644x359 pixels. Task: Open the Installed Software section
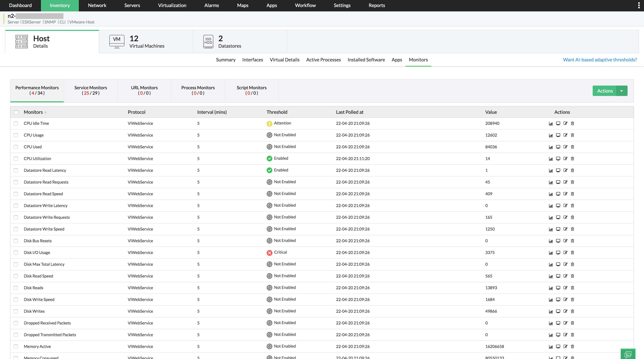click(x=366, y=60)
